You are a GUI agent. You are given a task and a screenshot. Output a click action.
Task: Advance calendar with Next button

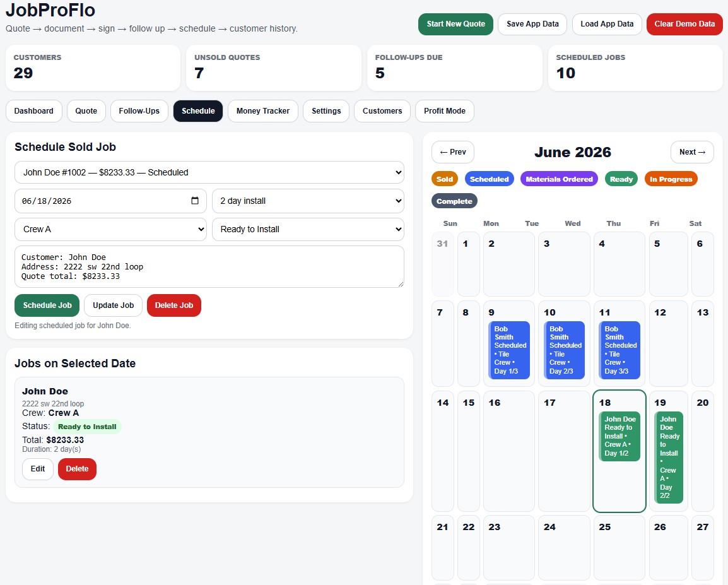tap(692, 152)
